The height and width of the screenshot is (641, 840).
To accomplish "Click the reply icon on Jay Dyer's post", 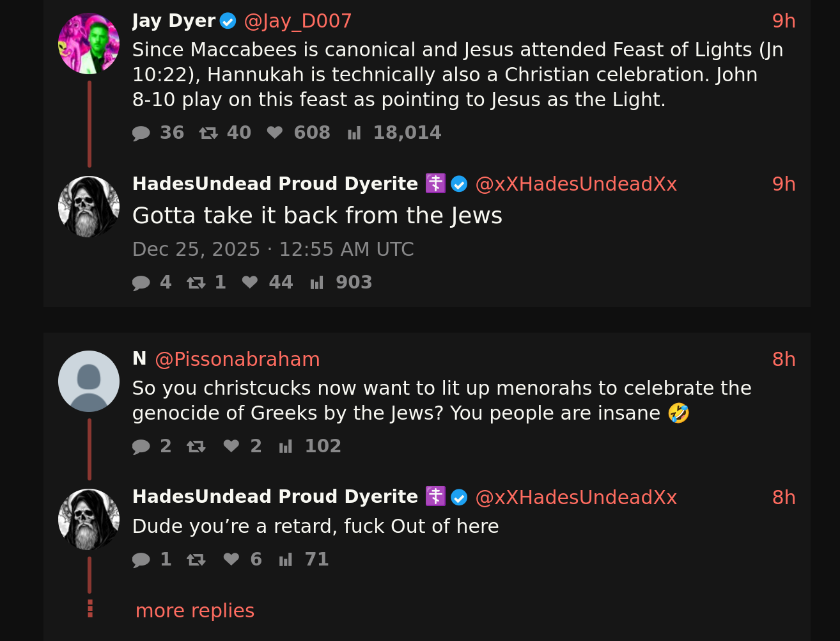I will [141, 133].
